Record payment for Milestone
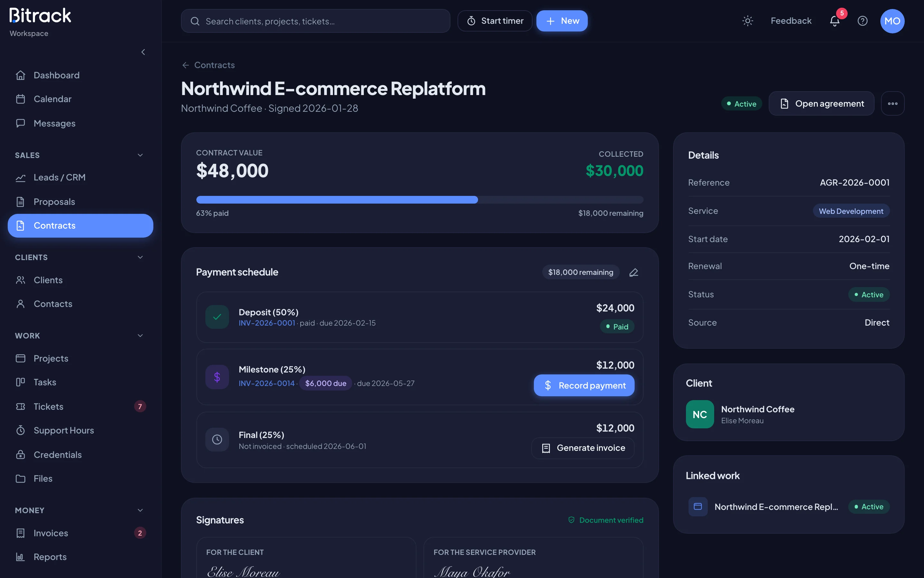924x578 pixels. [x=584, y=385]
